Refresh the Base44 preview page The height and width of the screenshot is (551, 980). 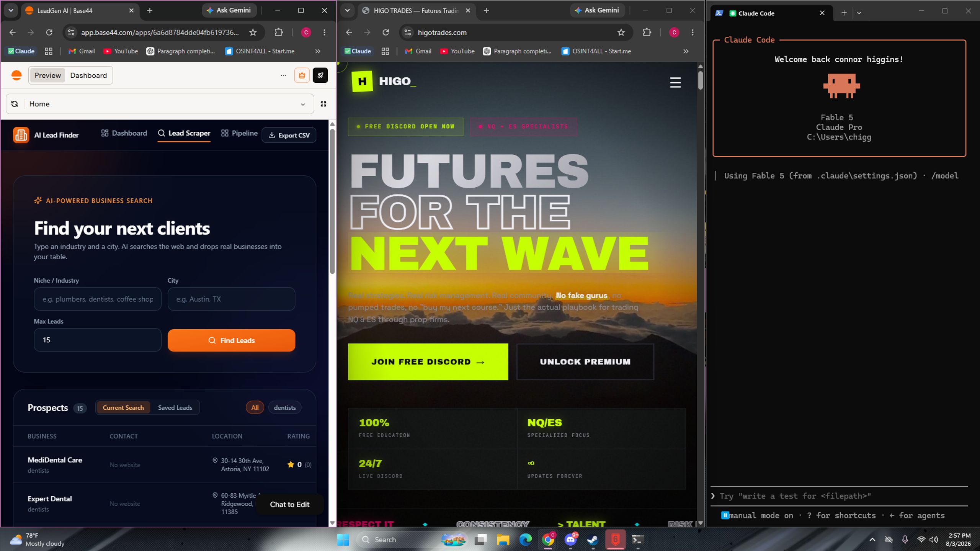pos(15,104)
